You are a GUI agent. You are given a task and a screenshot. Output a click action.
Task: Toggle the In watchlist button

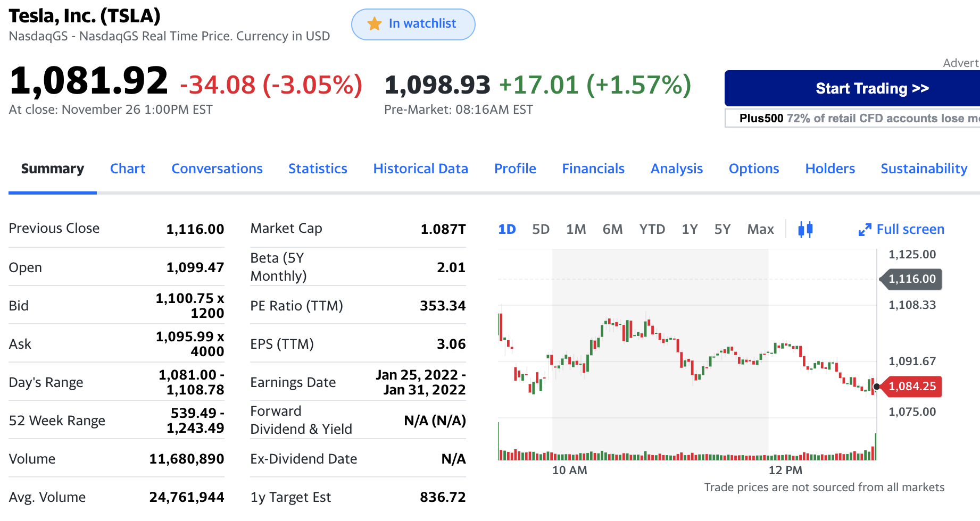(413, 24)
